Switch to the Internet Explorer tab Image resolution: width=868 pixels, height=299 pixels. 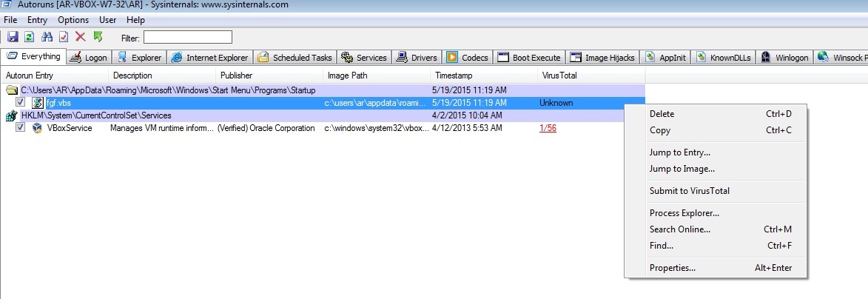[x=210, y=58]
